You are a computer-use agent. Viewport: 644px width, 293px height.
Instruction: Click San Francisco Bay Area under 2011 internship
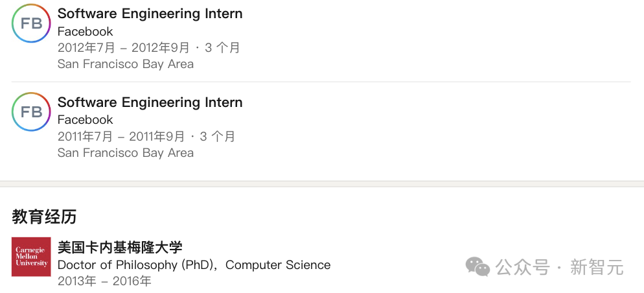125,153
